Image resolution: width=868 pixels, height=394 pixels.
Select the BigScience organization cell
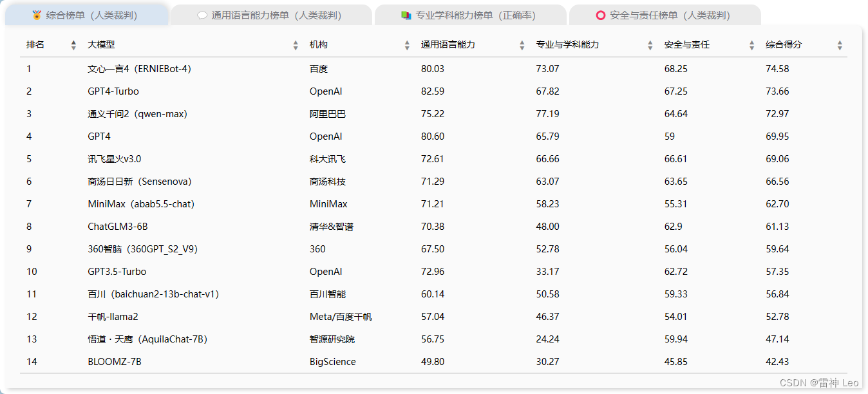coord(333,362)
